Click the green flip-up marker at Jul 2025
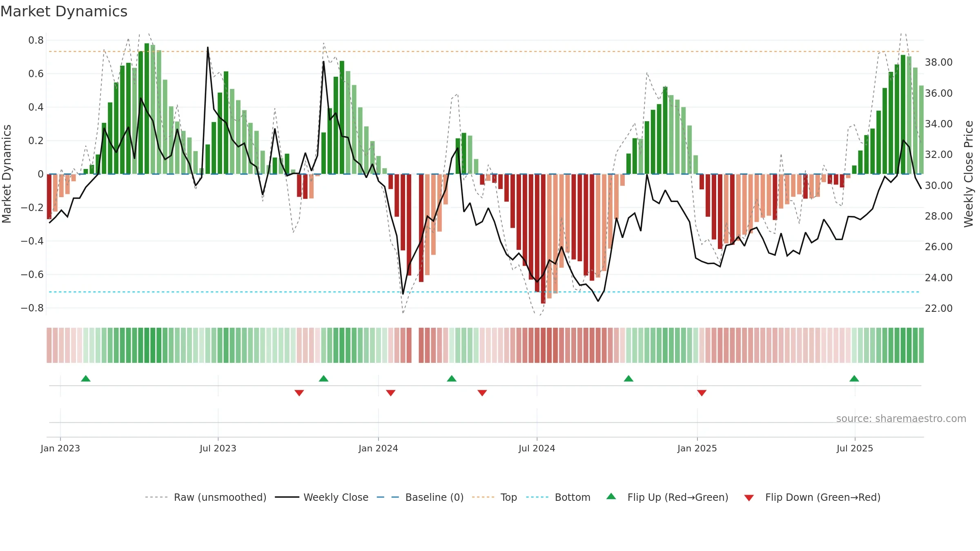Image resolution: width=980 pixels, height=551 pixels. pos(854,378)
